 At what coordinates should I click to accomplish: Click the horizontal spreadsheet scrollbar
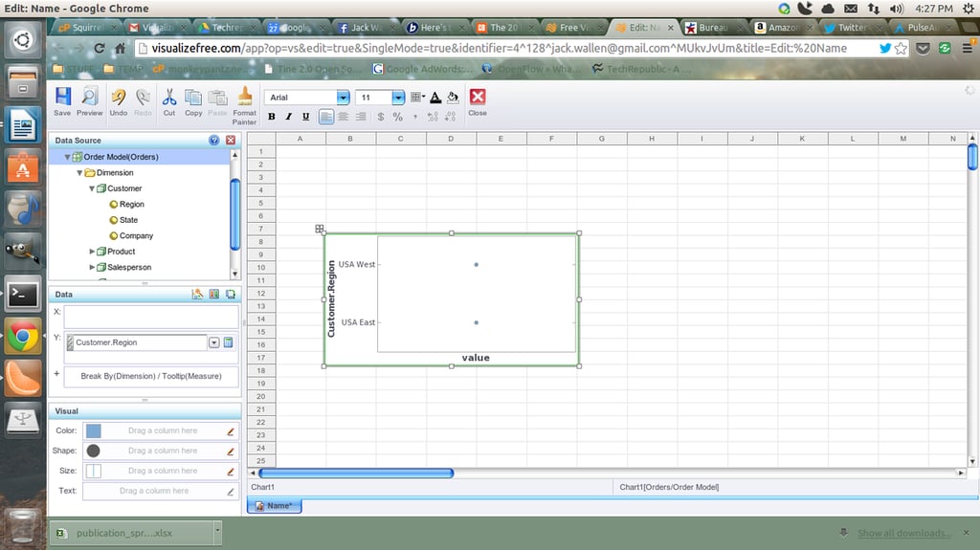point(356,473)
